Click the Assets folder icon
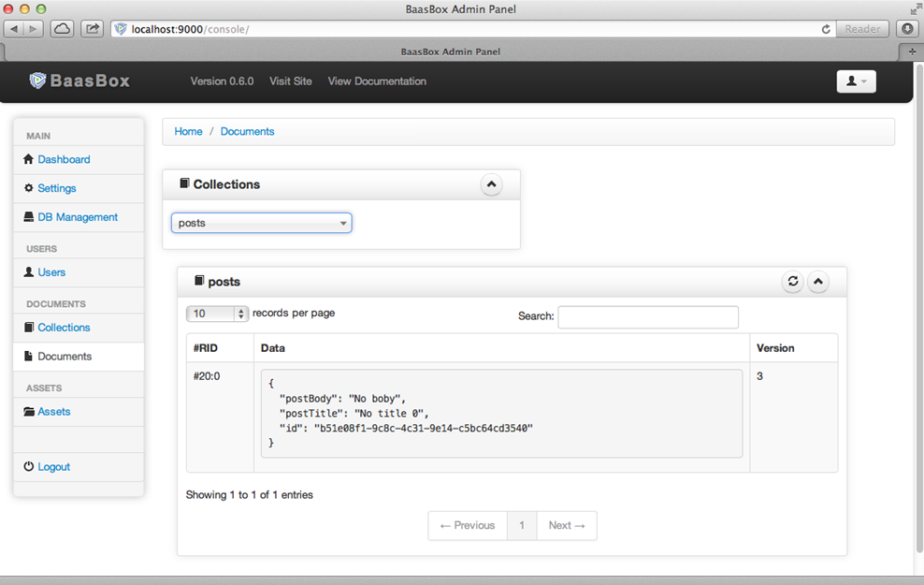Screen dimensions: 924x585 (29, 412)
